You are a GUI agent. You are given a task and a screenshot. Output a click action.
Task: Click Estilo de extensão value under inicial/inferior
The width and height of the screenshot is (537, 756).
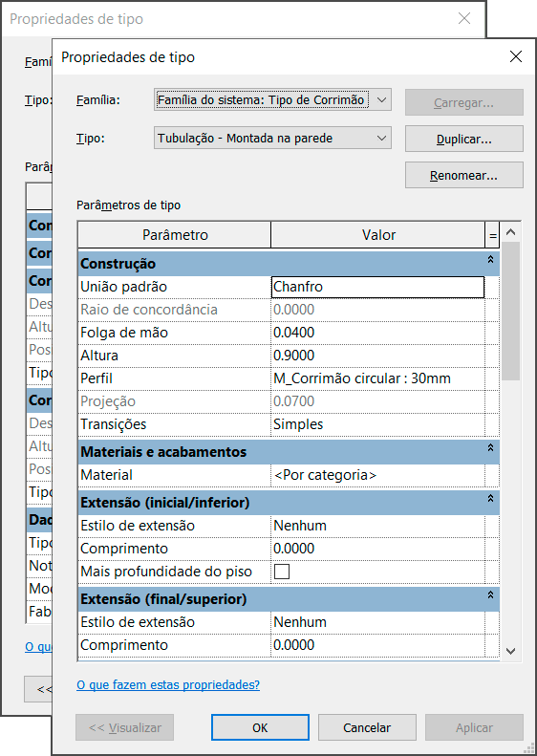point(377,526)
